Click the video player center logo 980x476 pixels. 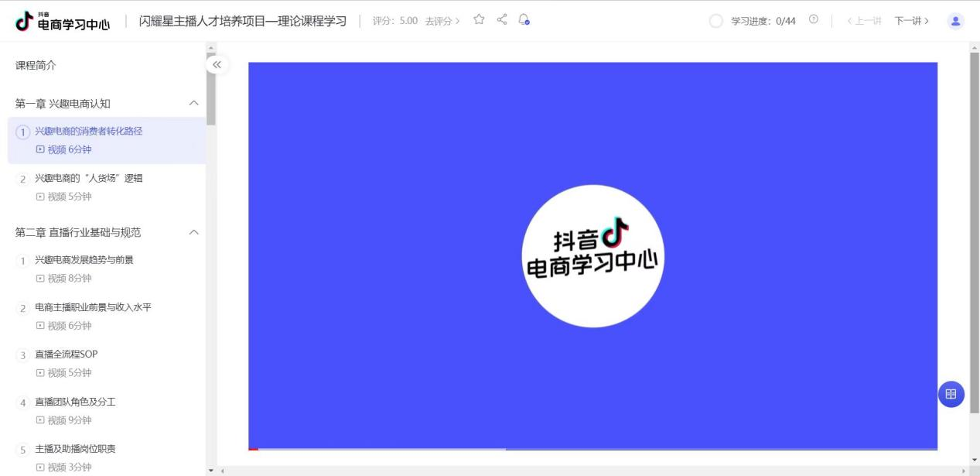(592, 256)
